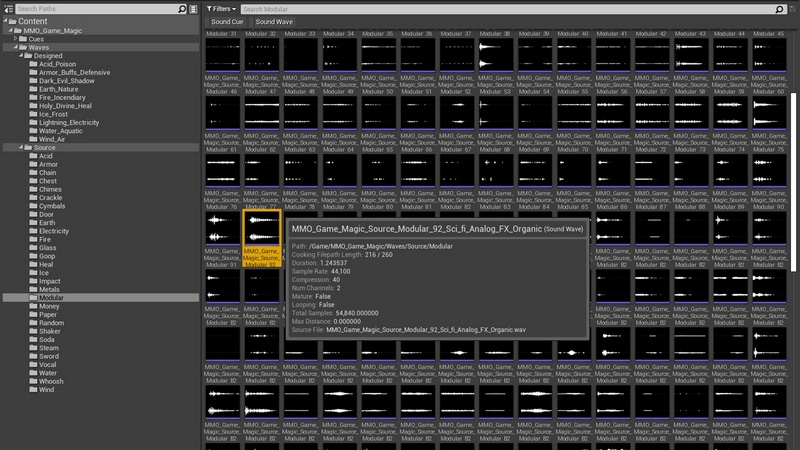
Task: Select the Waves folder
Action: coord(37,47)
